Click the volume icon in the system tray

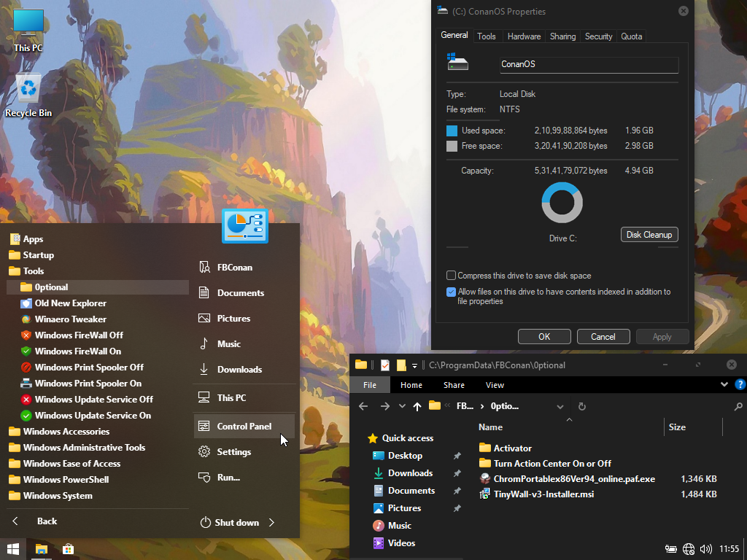coord(705,549)
